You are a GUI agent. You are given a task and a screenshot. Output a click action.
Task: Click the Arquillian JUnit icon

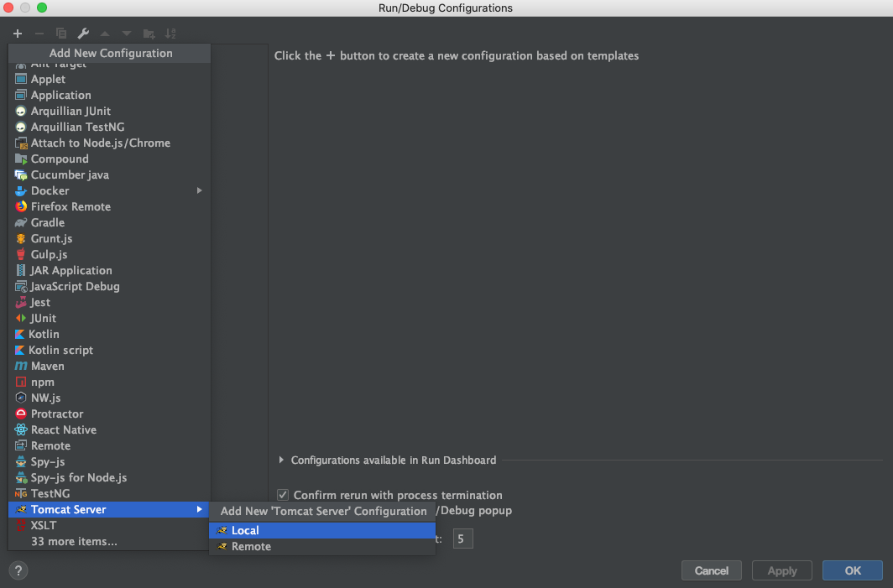point(21,111)
